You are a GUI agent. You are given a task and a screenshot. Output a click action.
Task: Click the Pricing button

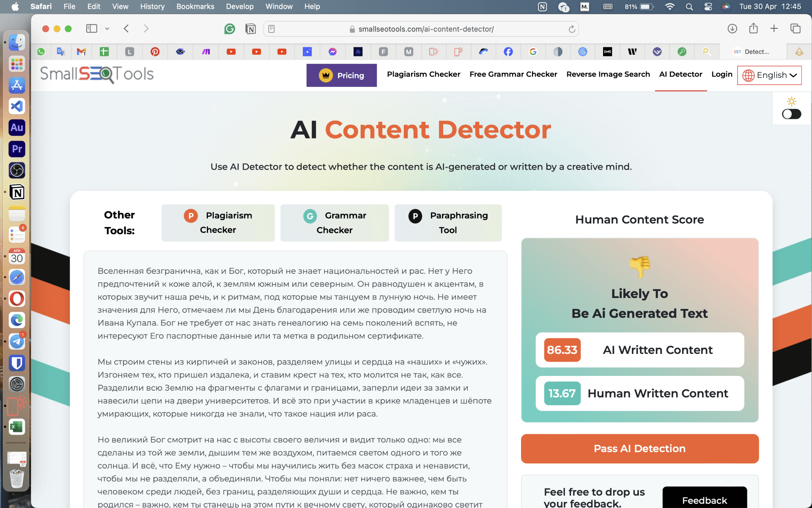tap(342, 75)
